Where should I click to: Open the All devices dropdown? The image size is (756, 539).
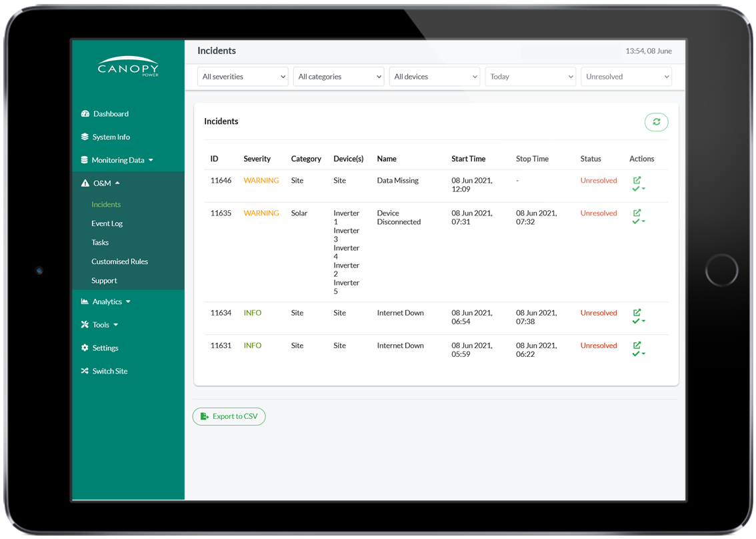tap(435, 77)
